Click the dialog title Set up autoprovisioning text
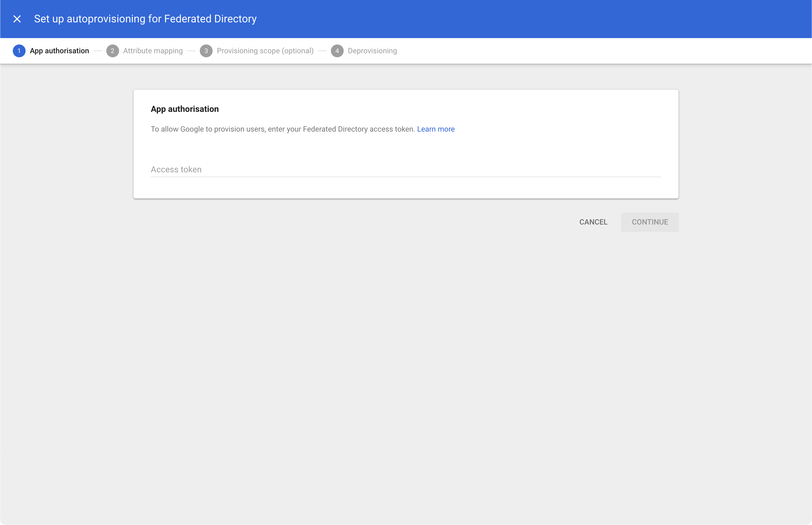The image size is (812, 525). [145, 19]
